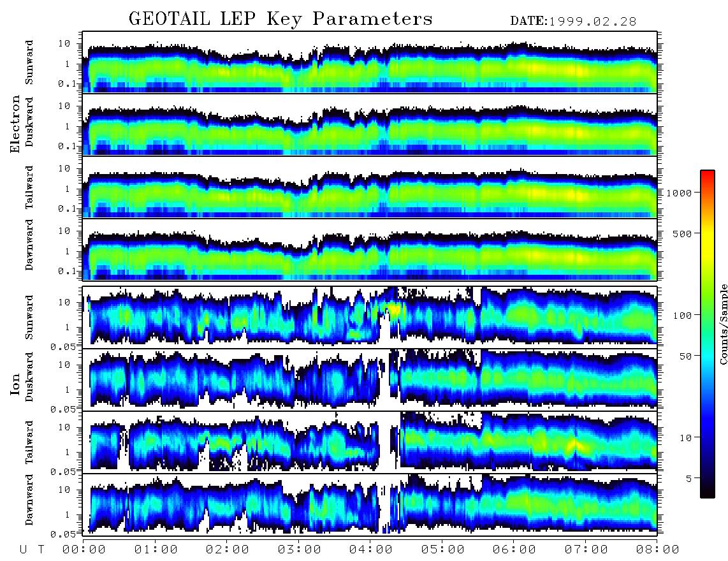Viewport: 728px width, 561px height.
Task: Click the rainbow Counts/Sample color bar
Action: point(707,334)
